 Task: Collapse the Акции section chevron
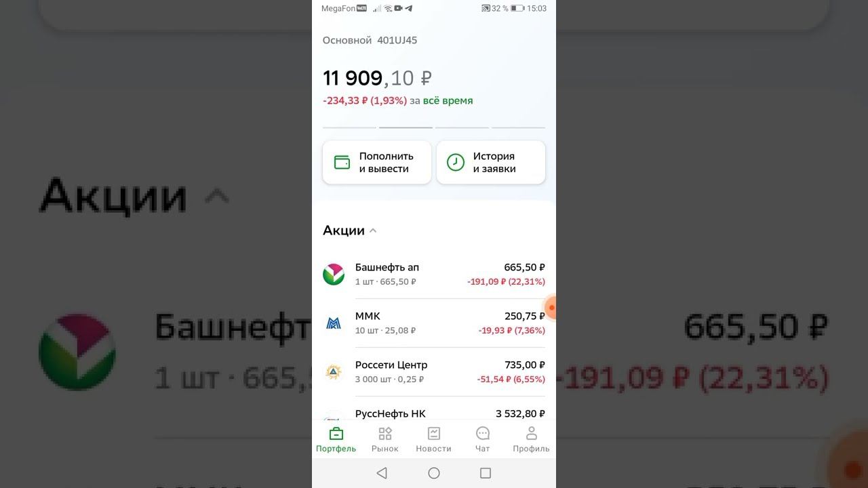(372, 230)
